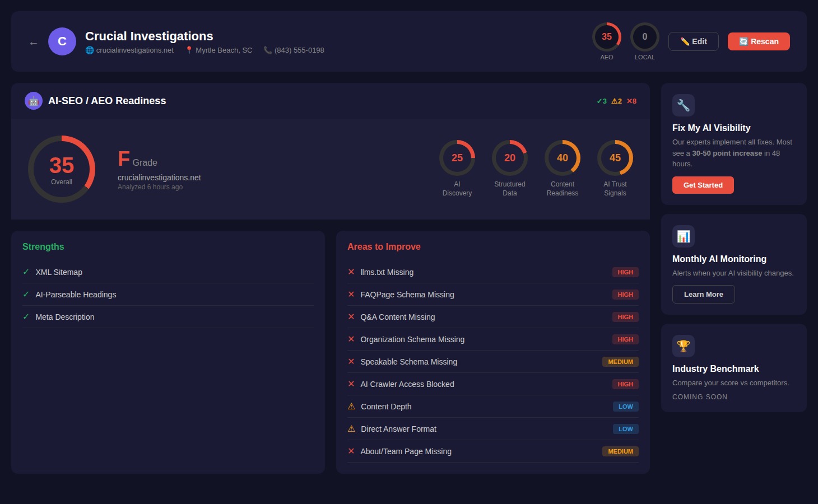Click the XML Sitemap strength item
Viewport: 818px width, 504px height.
[59, 272]
